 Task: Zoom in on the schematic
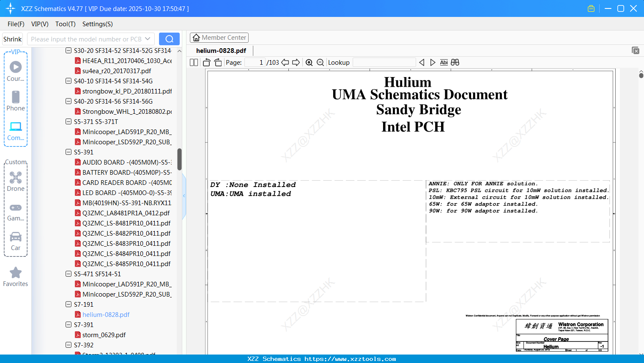pos(309,62)
